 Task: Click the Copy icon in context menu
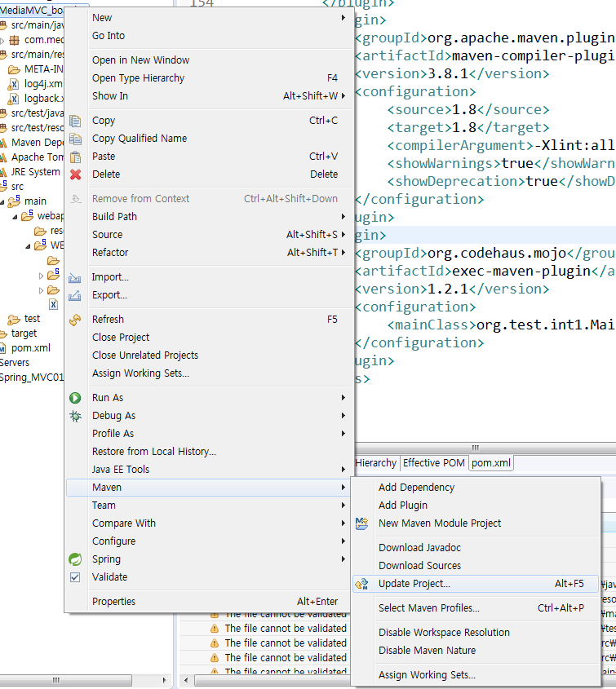[75, 121]
